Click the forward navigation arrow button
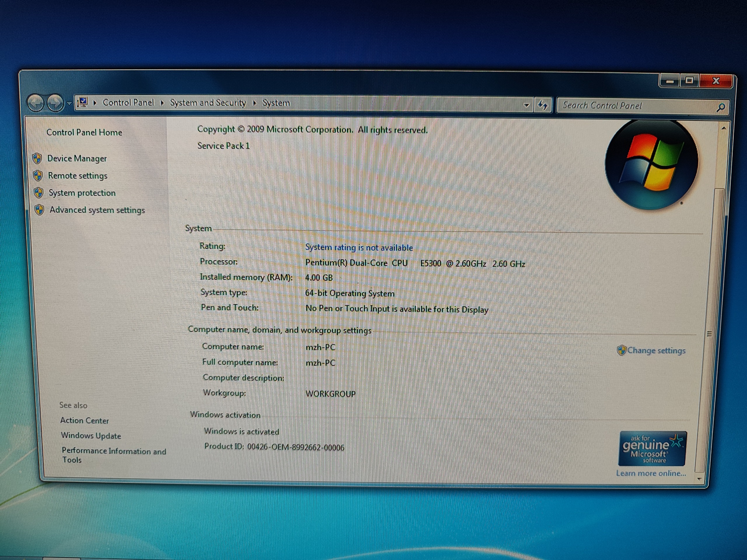Image resolution: width=747 pixels, height=560 pixels. (x=55, y=103)
